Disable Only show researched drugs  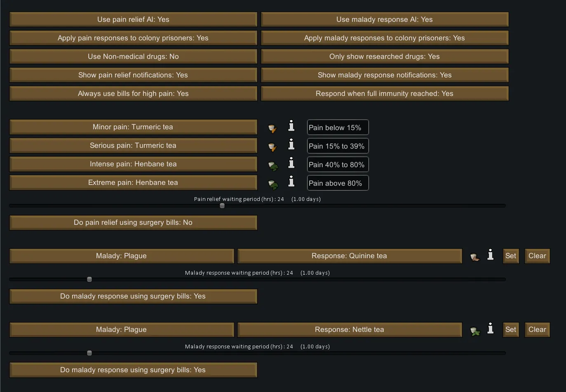(x=384, y=56)
